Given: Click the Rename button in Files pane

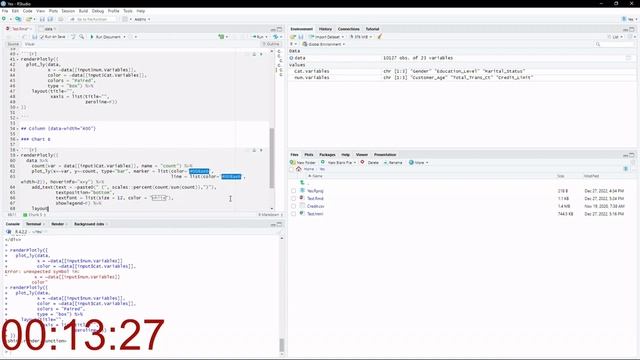Looking at the screenshot, I should coord(393,162).
